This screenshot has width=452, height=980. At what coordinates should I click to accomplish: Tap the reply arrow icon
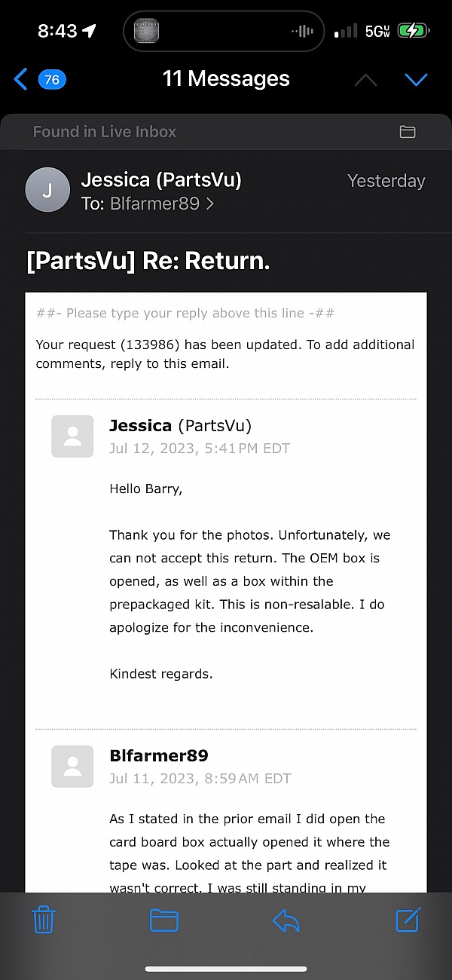286,920
